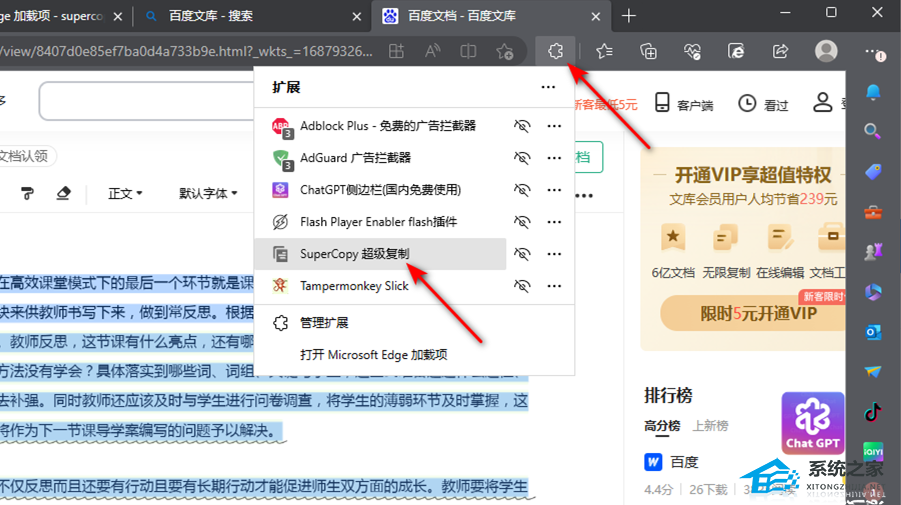Open more options in 扩展 panel header

(548, 87)
